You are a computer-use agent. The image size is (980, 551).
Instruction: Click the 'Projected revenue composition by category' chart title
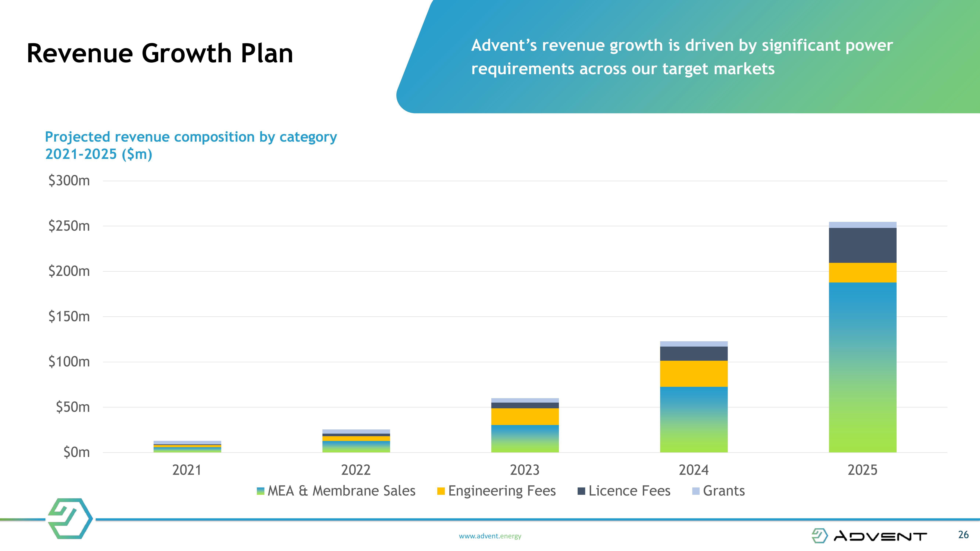click(191, 137)
